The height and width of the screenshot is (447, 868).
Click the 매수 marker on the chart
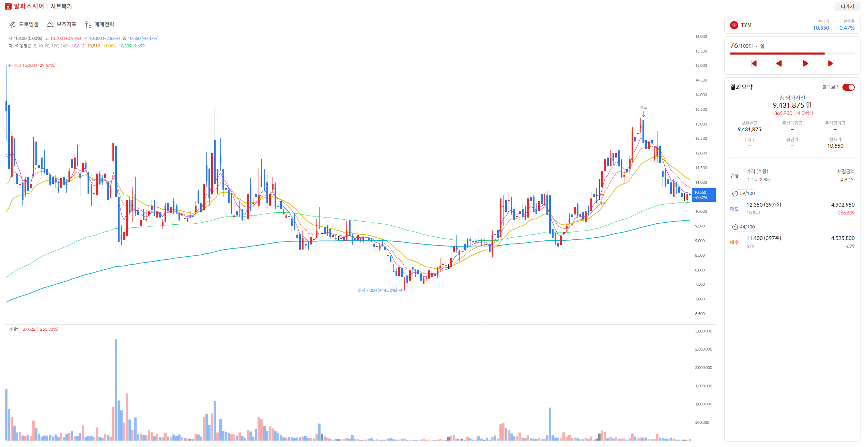[602, 203]
